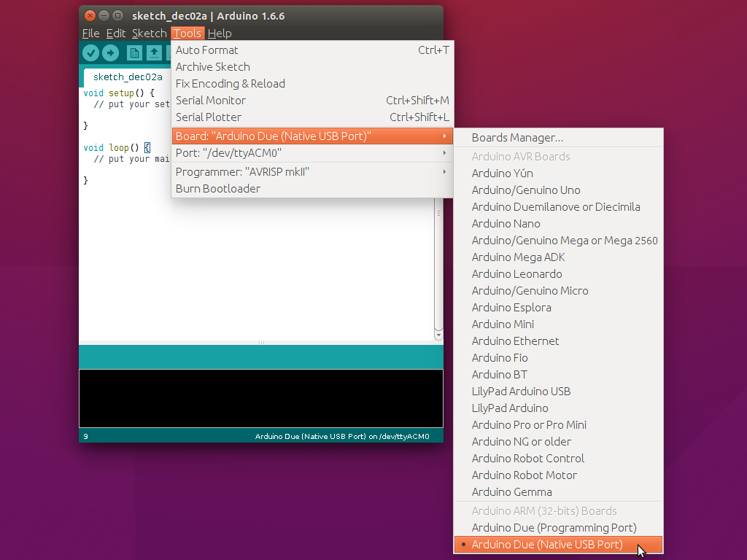Viewport: 747px width, 560px height.
Task: Select Arduino NG or older board
Action: point(558,441)
